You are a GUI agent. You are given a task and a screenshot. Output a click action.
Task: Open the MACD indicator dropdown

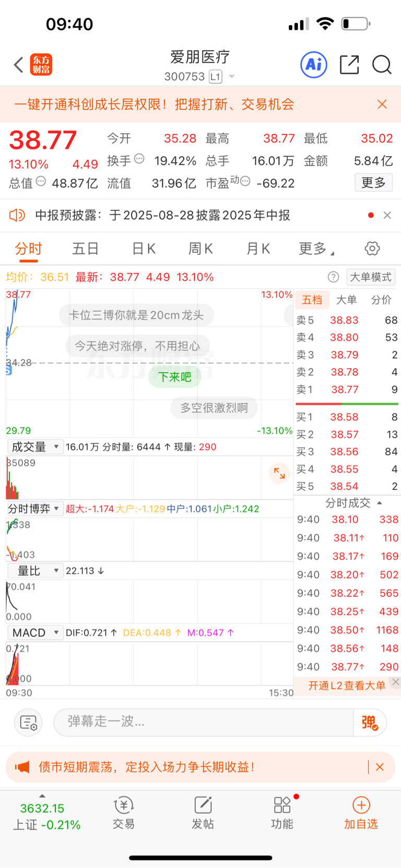pos(35,632)
